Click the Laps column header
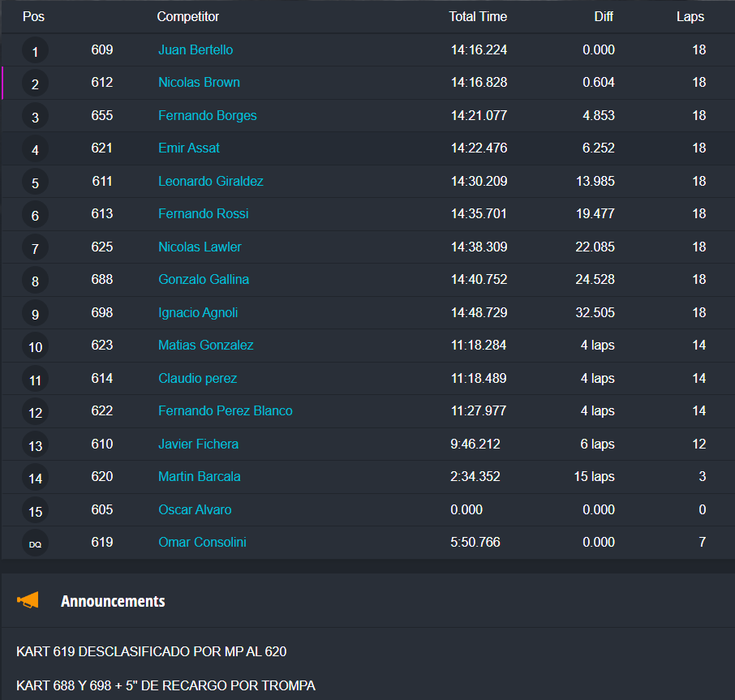 (690, 16)
